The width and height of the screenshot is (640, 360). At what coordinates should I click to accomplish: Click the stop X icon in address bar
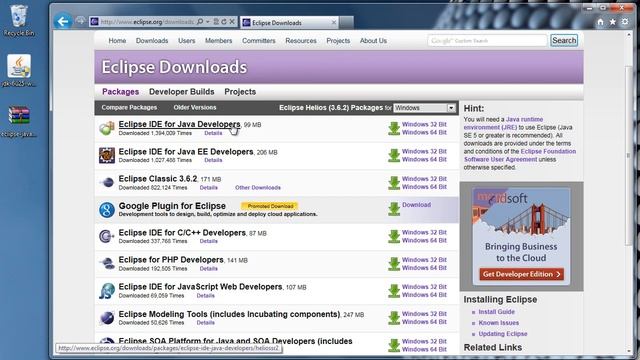coord(232,22)
